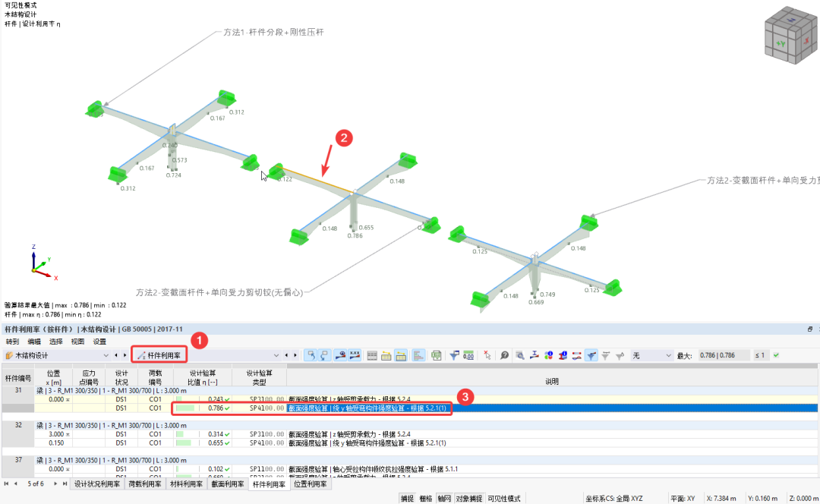
Task: Click the 0.00 number format icon
Action: [x=468, y=355]
